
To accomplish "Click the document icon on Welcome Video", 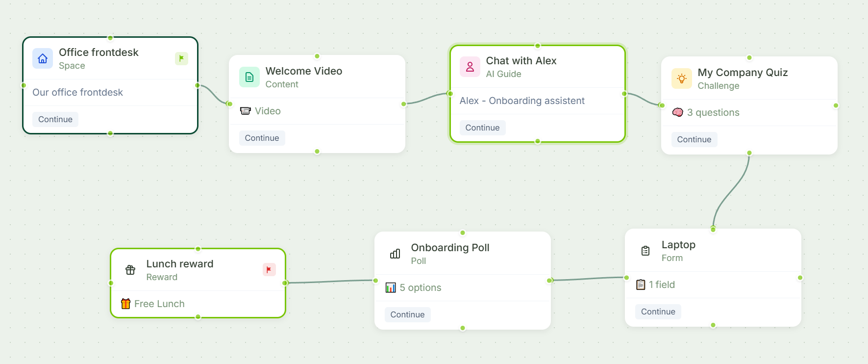I will coord(249,77).
